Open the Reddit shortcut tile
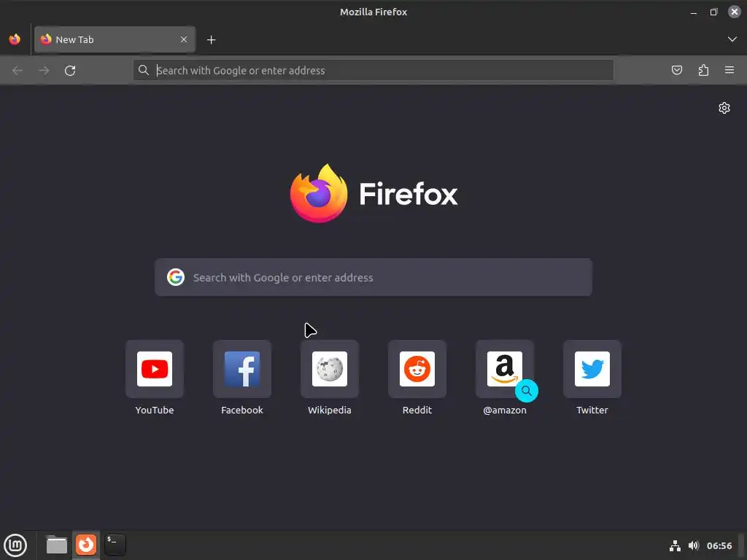Image resolution: width=747 pixels, height=560 pixels. (x=417, y=368)
